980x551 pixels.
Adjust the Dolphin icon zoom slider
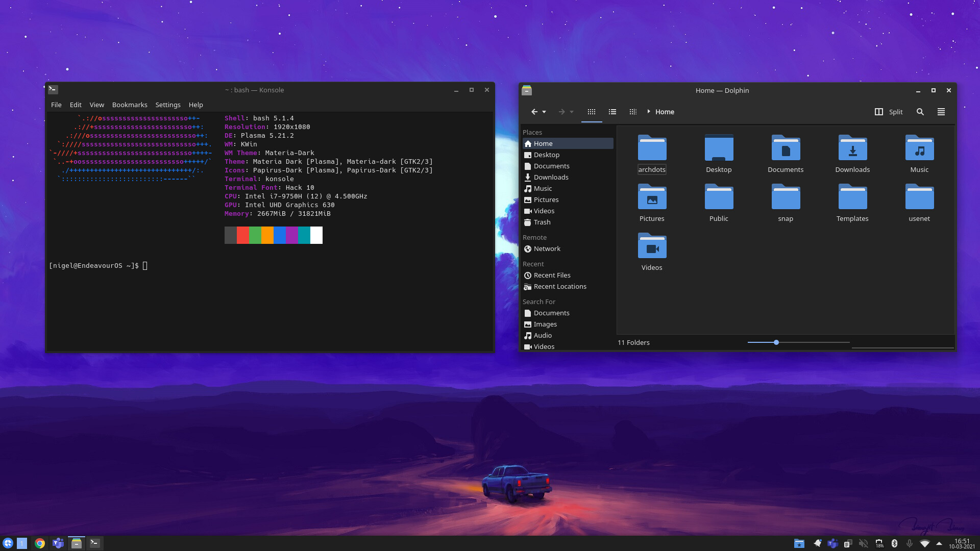tap(798, 342)
